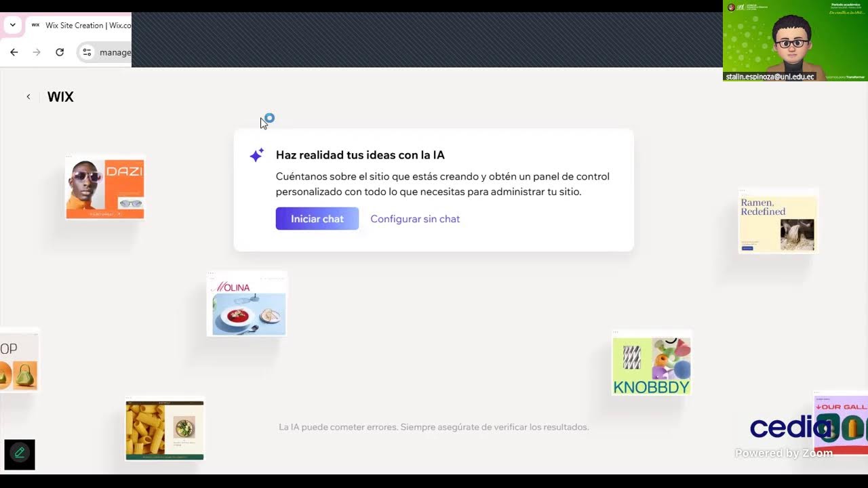
Task: Open the Molina restaurant template thumbnail
Action: (247, 304)
